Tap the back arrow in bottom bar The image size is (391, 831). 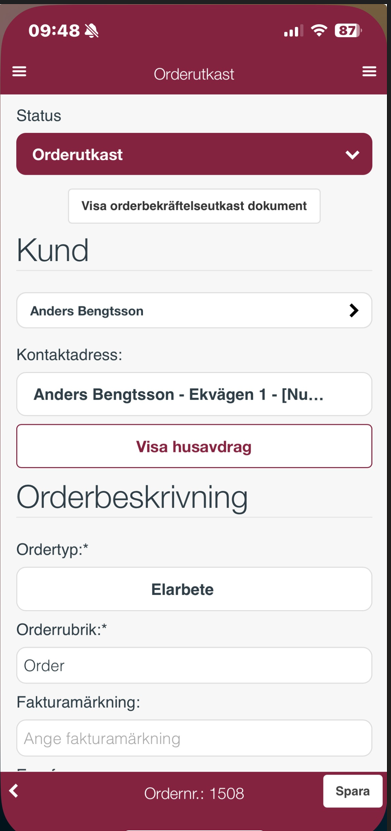pyautogui.click(x=14, y=791)
